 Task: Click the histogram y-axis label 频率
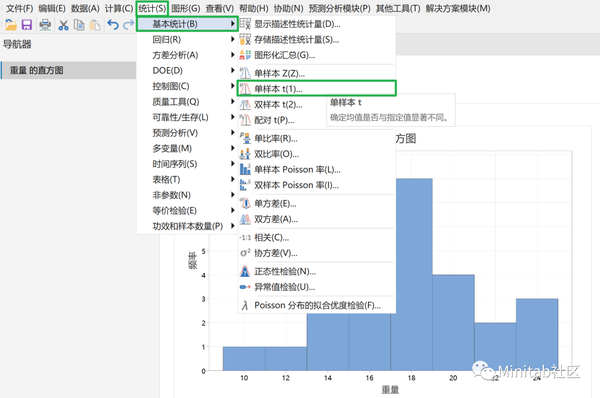click(192, 260)
